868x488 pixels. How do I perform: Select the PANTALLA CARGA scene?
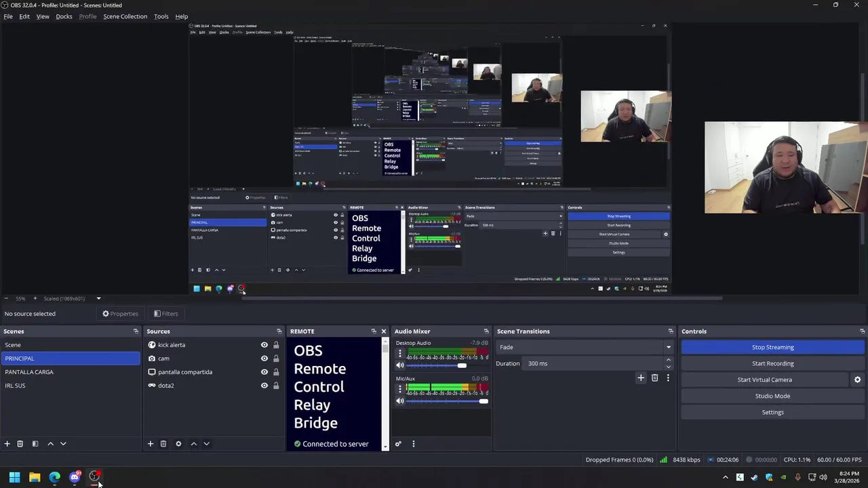71,372
